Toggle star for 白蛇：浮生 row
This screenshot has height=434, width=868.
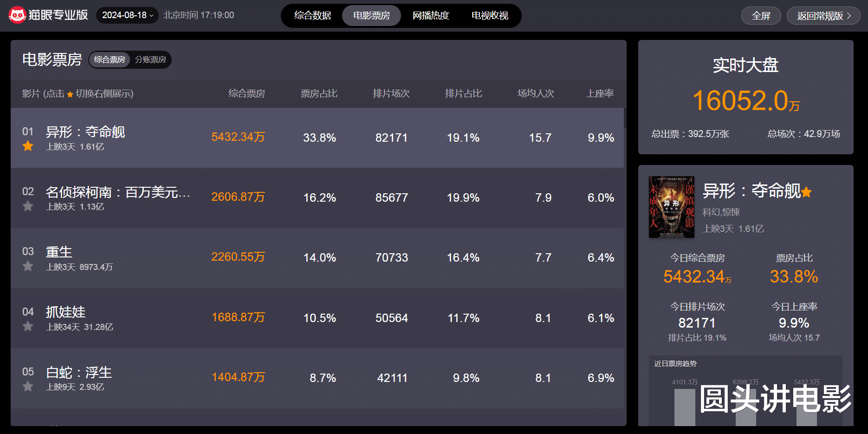tap(28, 386)
